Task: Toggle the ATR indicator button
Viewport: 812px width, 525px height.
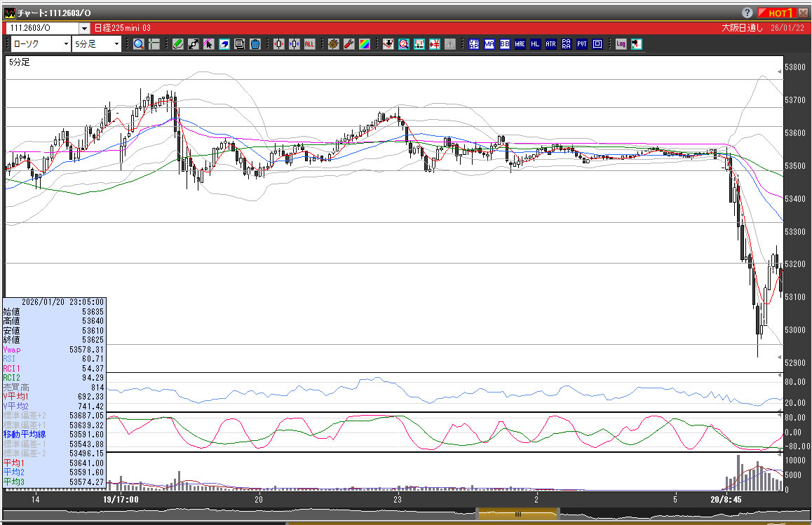Action: [x=550, y=43]
